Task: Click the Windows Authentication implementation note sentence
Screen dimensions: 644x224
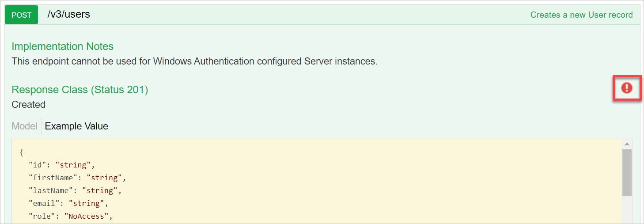Action: tap(194, 61)
